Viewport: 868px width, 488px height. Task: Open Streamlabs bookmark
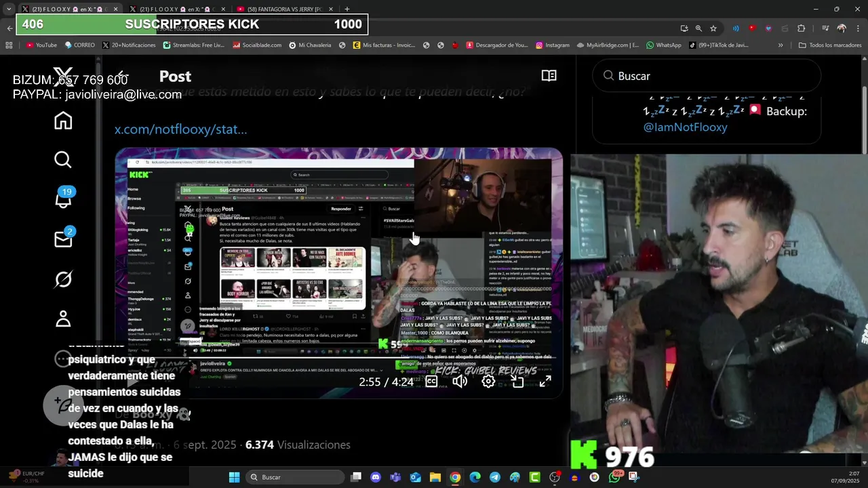click(x=194, y=45)
